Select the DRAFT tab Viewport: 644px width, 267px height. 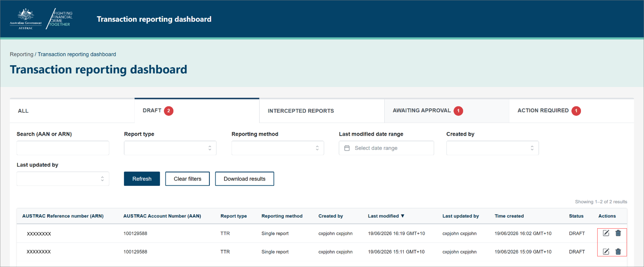197,111
